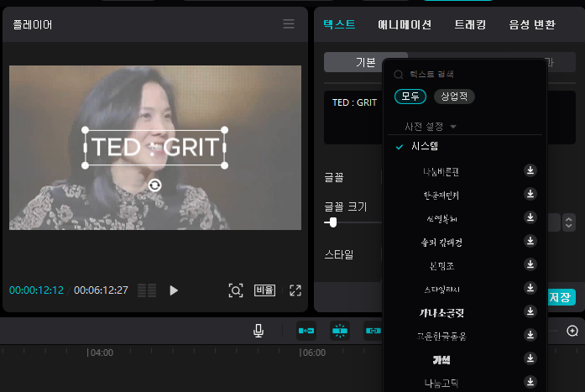Select the 상업적 font filter chip
Viewport: 585px width, 392px height.
[454, 97]
